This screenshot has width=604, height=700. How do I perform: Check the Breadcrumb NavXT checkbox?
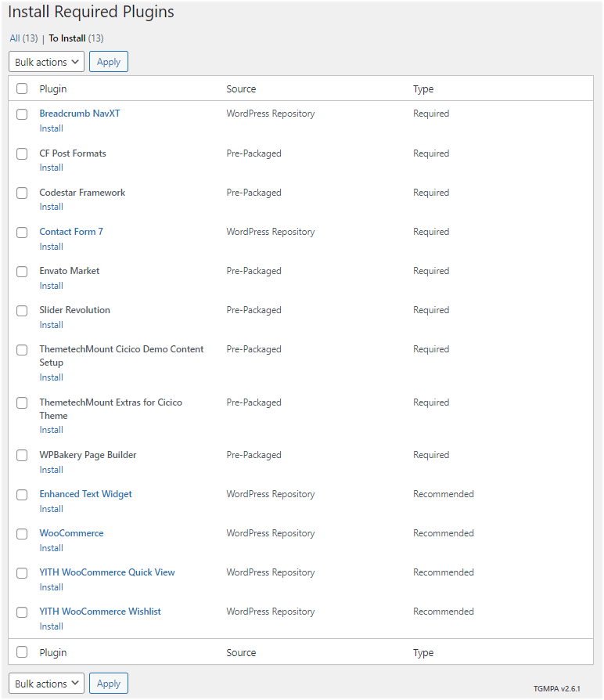click(x=22, y=114)
